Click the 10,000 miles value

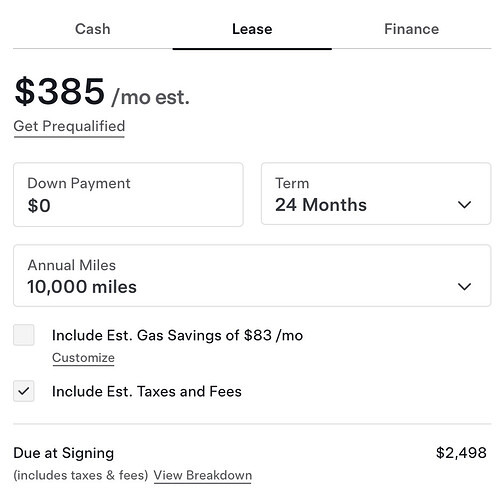[x=82, y=287]
